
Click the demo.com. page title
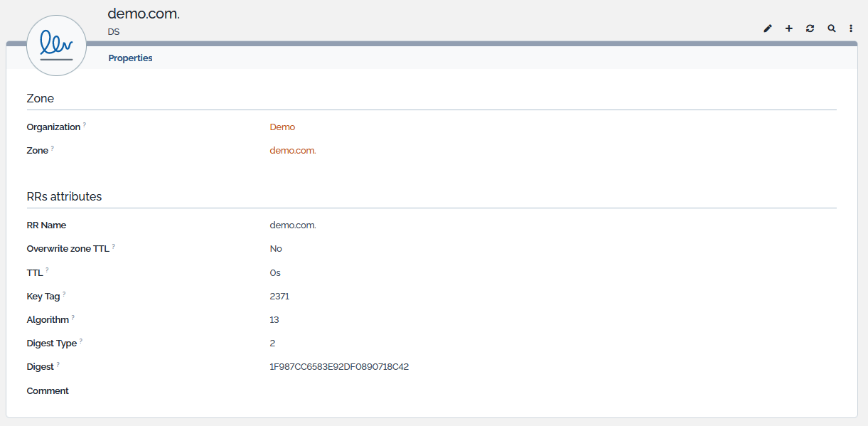(x=144, y=14)
